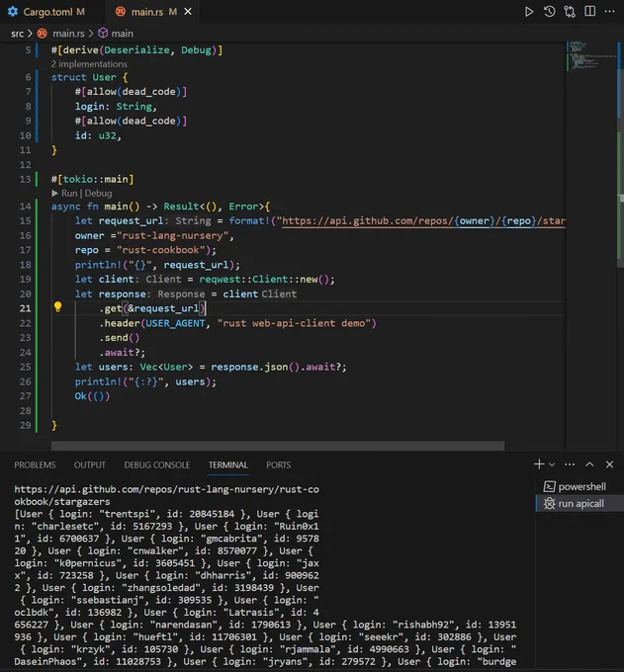Close the terminal panel
Screen dimensions: 624x672
click(x=609, y=464)
